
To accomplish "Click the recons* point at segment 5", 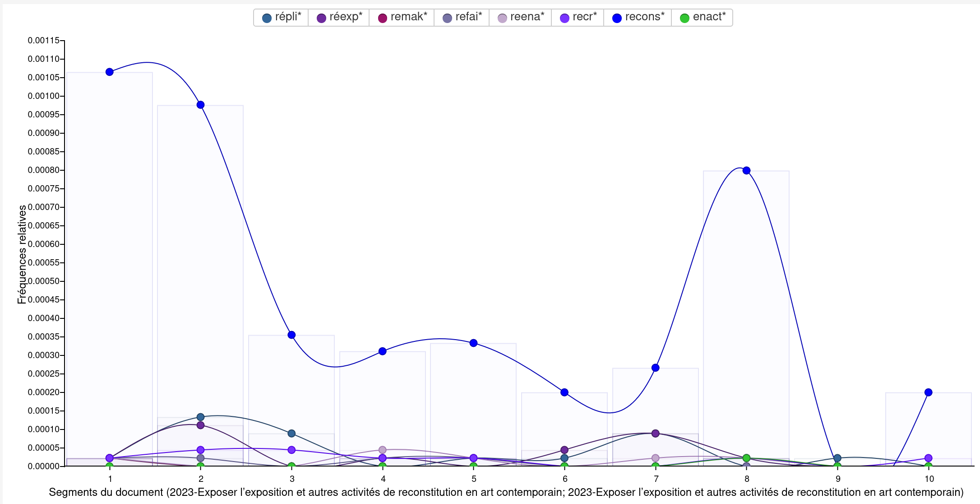I will tap(473, 343).
